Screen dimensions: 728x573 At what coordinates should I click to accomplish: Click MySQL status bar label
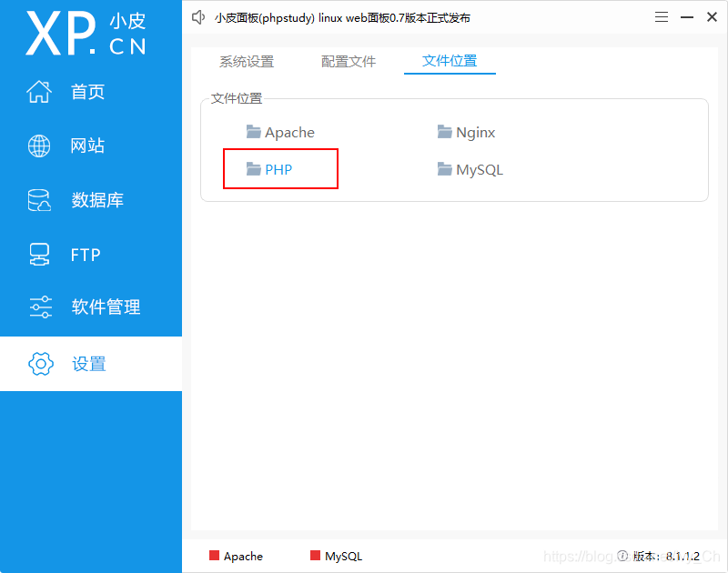[344, 556]
